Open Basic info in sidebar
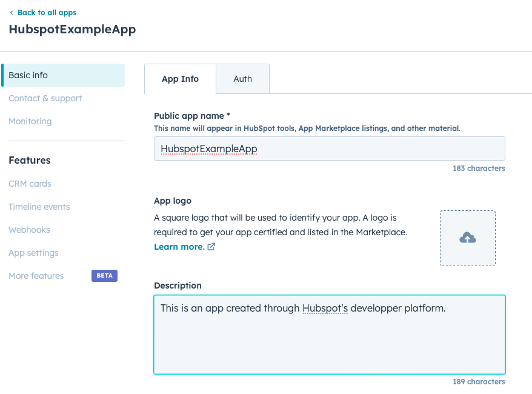The image size is (532, 394). coord(63,75)
